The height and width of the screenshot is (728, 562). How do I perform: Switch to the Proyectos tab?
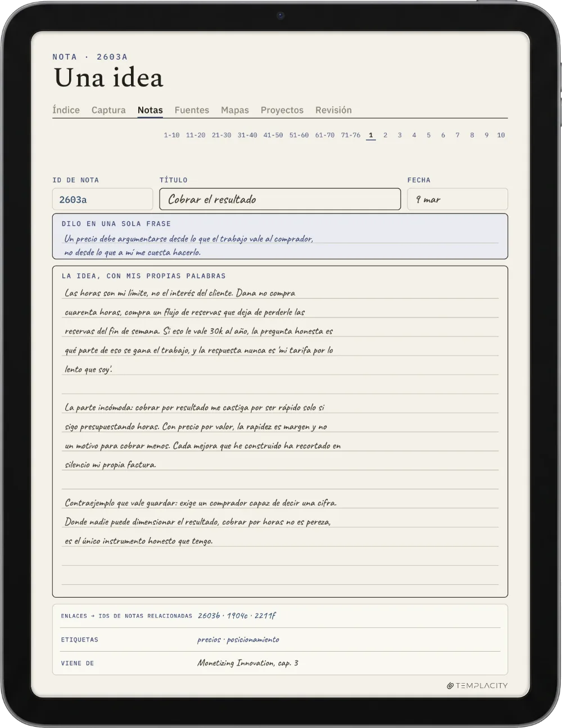point(282,110)
